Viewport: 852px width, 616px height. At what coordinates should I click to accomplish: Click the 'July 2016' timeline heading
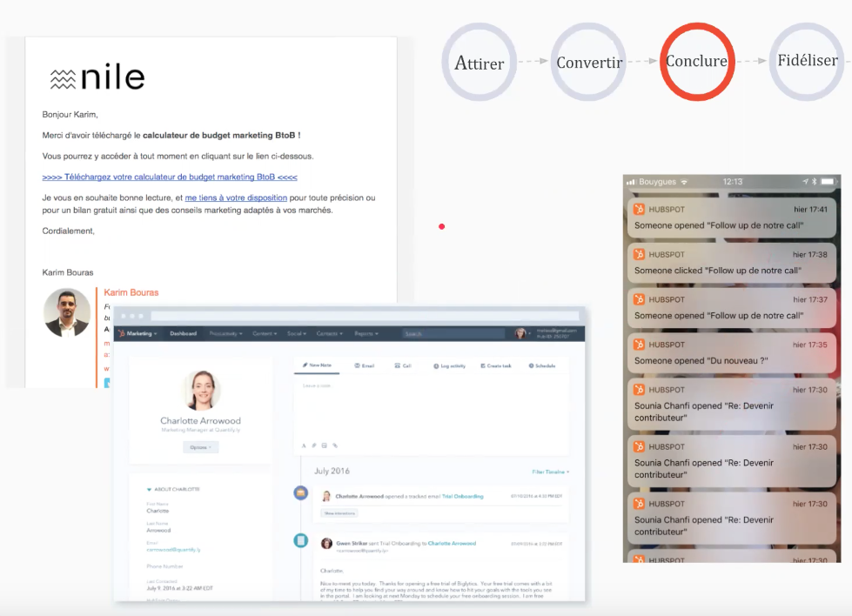coord(332,471)
